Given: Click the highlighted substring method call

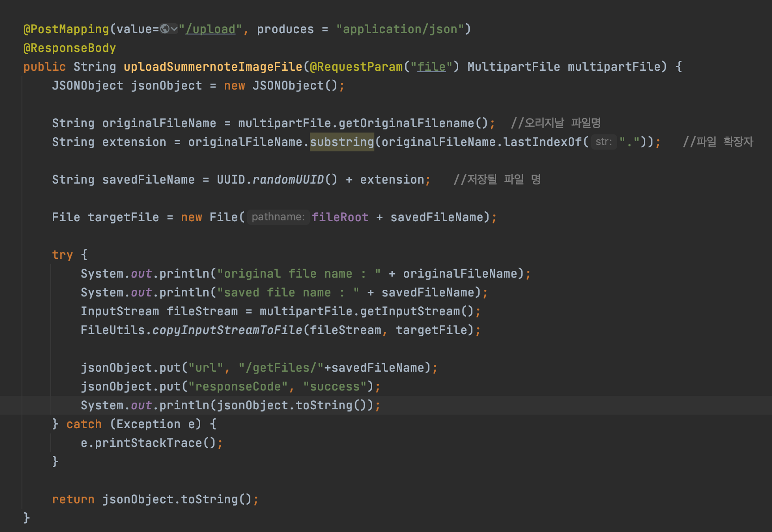Looking at the screenshot, I should pyautogui.click(x=342, y=142).
